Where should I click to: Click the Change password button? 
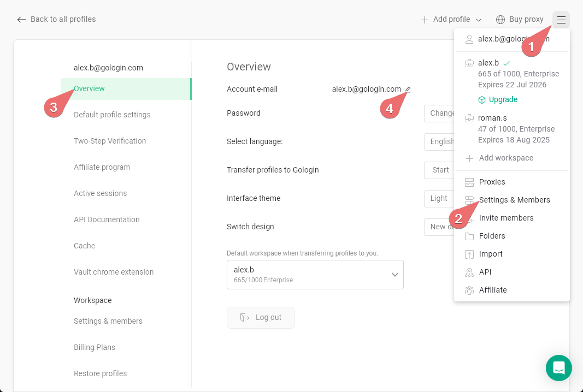[439, 114]
